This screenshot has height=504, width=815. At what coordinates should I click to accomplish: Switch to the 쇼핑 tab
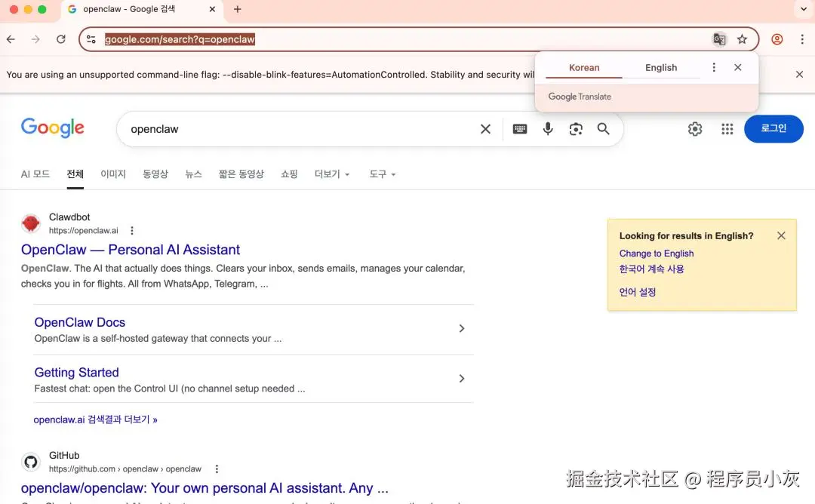coord(289,174)
